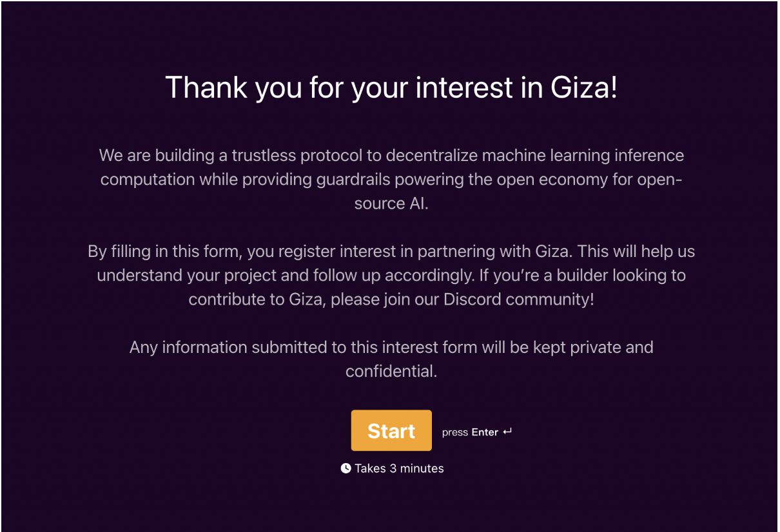
Task: Click the clock icon beside Takes 3 minutes
Action: 346,468
